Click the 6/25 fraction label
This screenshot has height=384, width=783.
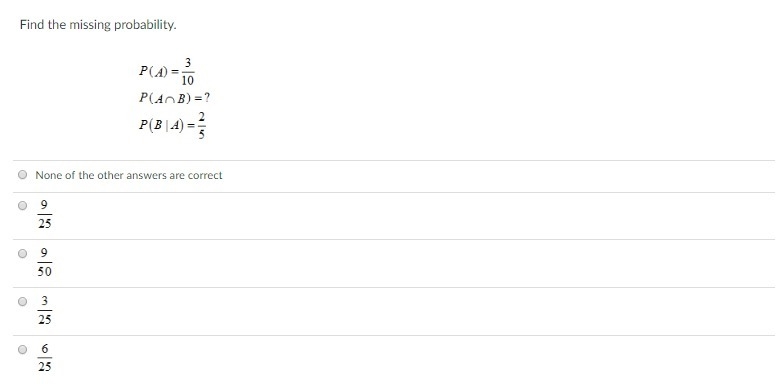click(44, 358)
